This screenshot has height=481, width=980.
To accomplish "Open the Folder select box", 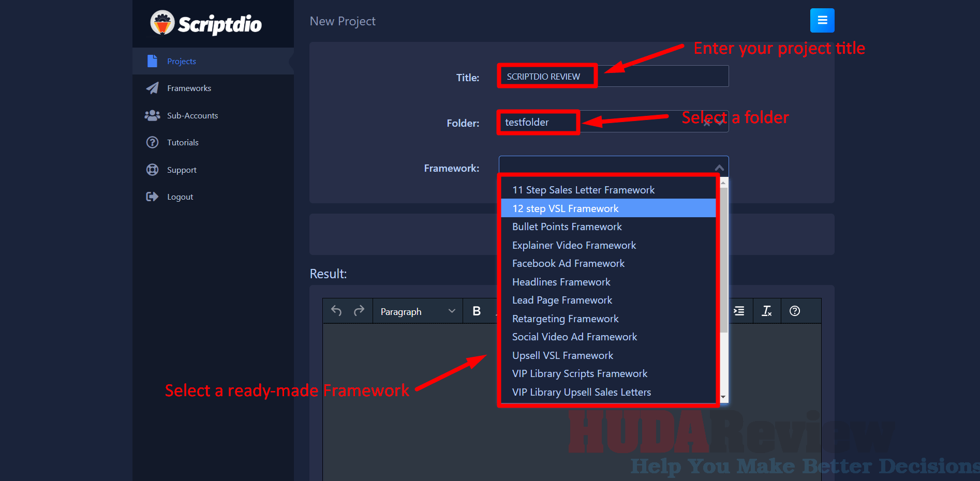I will (613, 122).
